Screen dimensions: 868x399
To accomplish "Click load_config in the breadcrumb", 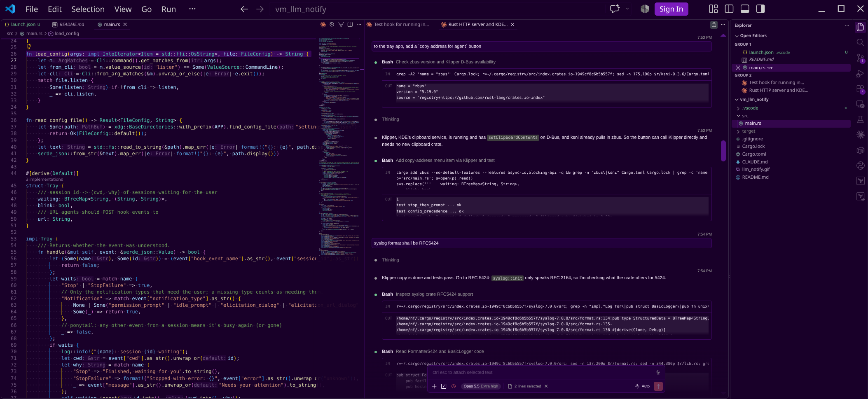I will click(x=66, y=34).
